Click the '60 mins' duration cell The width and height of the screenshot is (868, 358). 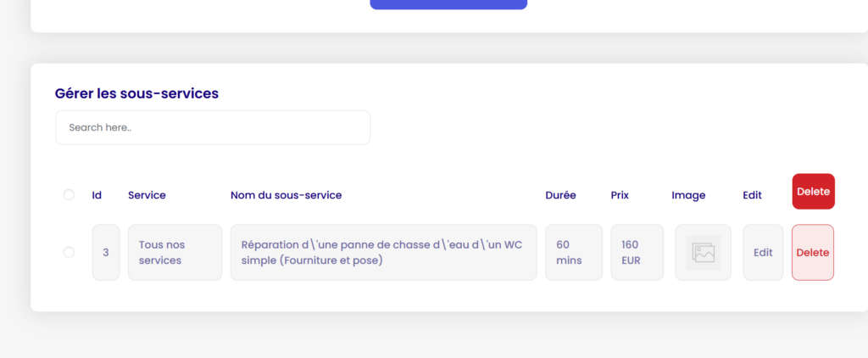click(x=574, y=253)
